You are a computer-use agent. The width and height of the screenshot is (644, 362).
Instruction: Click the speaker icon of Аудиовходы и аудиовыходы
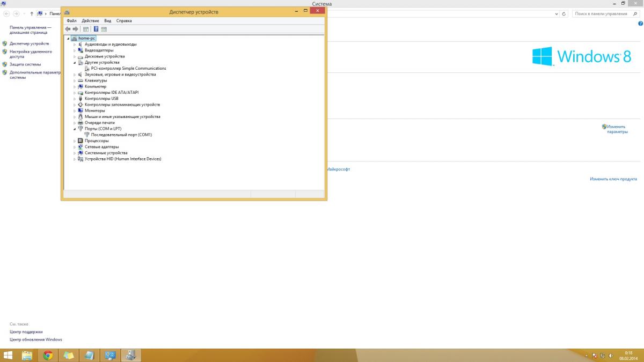pos(80,44)
